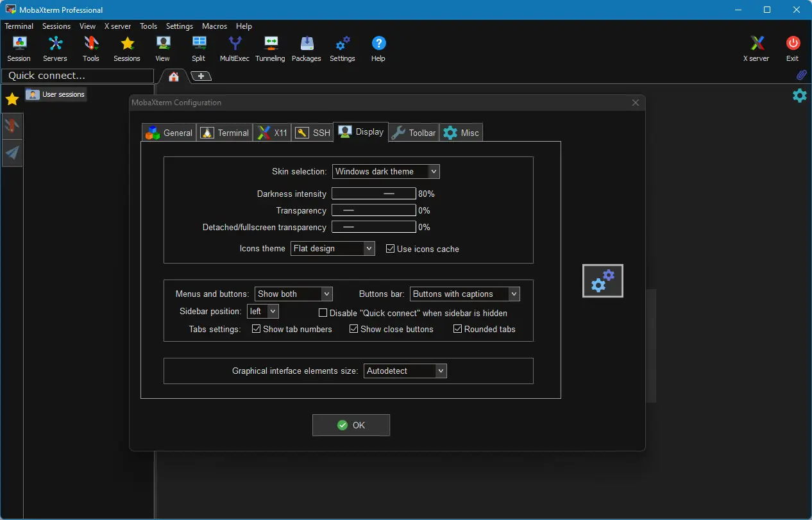The width and height of the screenshot is (812, 520).
Task: Open the View menu in menu bar
Action: pyautogui.click(x=87, y=26)
